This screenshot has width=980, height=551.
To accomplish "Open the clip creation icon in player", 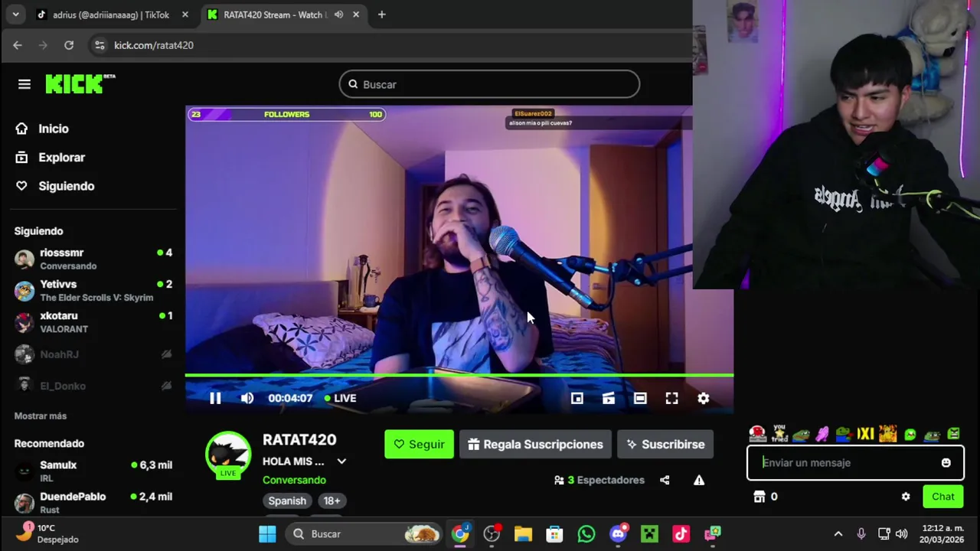I will 608,398.
